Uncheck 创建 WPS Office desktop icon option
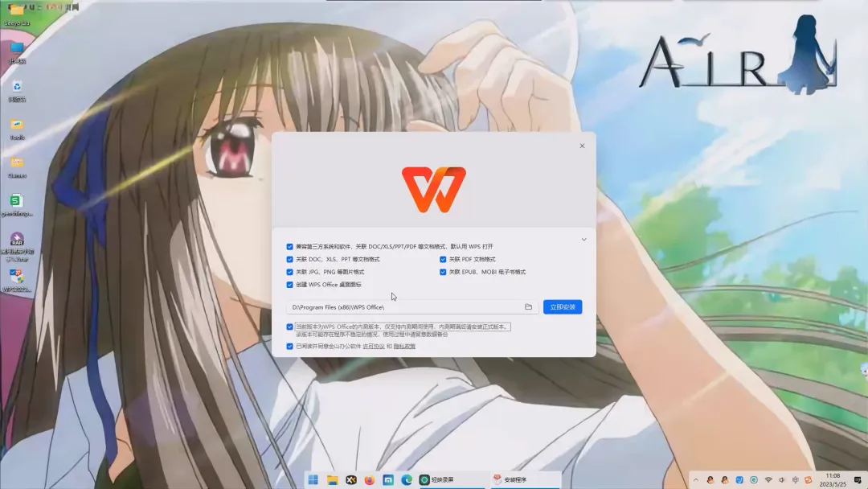The width and height of the screenshot is (868, 489). click(x=289, y=285)
